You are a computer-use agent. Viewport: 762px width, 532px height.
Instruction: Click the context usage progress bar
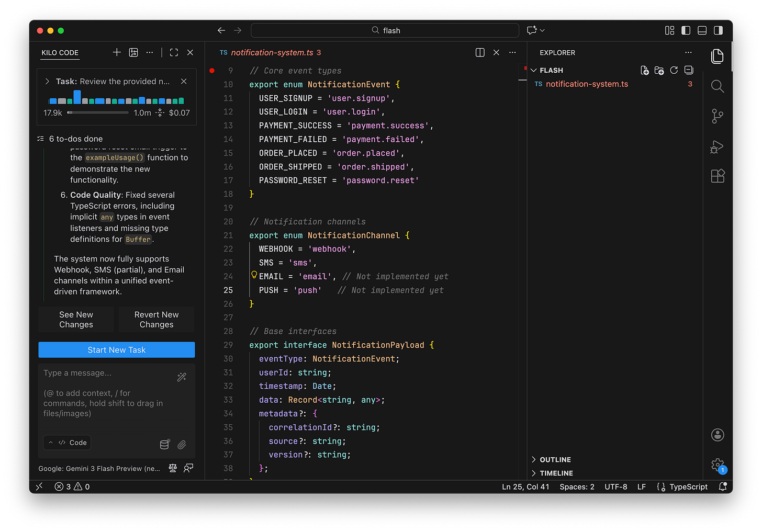[x=98, y=112]
